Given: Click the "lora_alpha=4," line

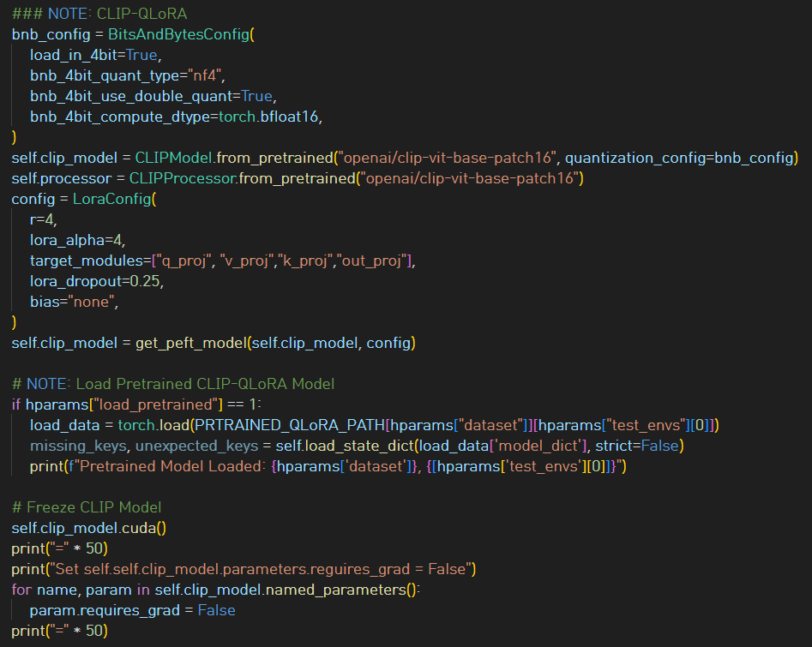Looking at the screenshot, I should (78, 240).
